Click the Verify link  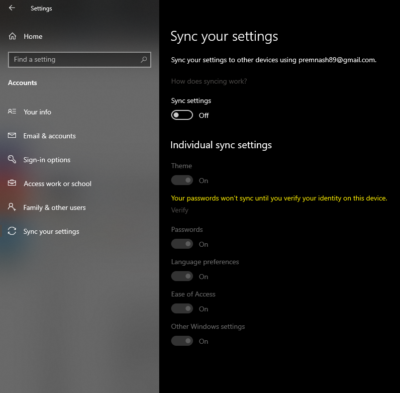(x=180, y=210)
